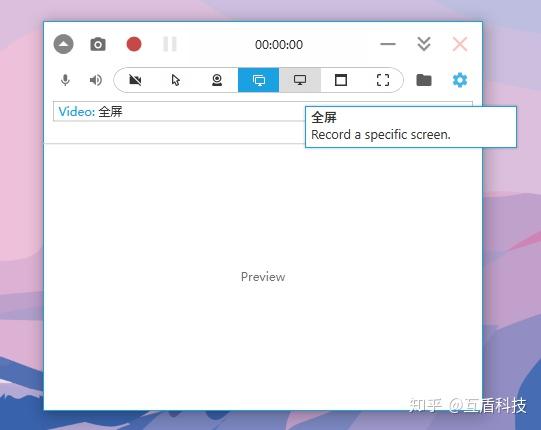Toggle microphone recording
Viewport: 541px width, 430px height.
[x=65, y=80]
